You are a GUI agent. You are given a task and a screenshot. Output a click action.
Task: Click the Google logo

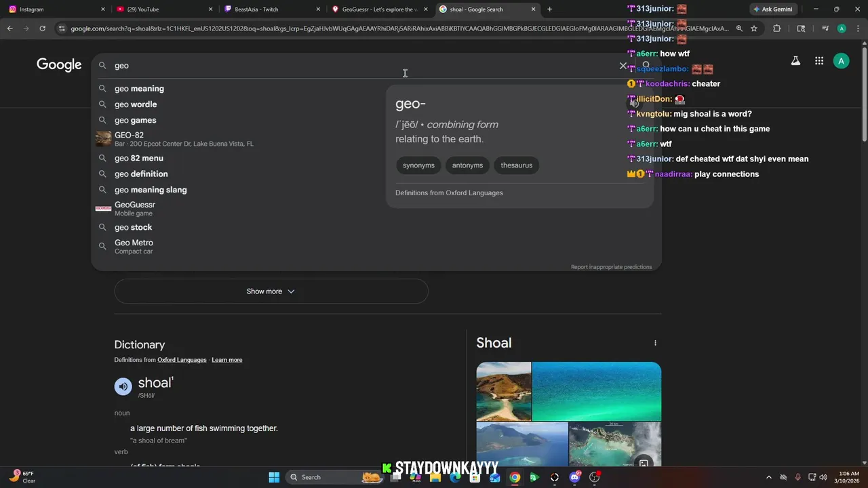point(59,65)
